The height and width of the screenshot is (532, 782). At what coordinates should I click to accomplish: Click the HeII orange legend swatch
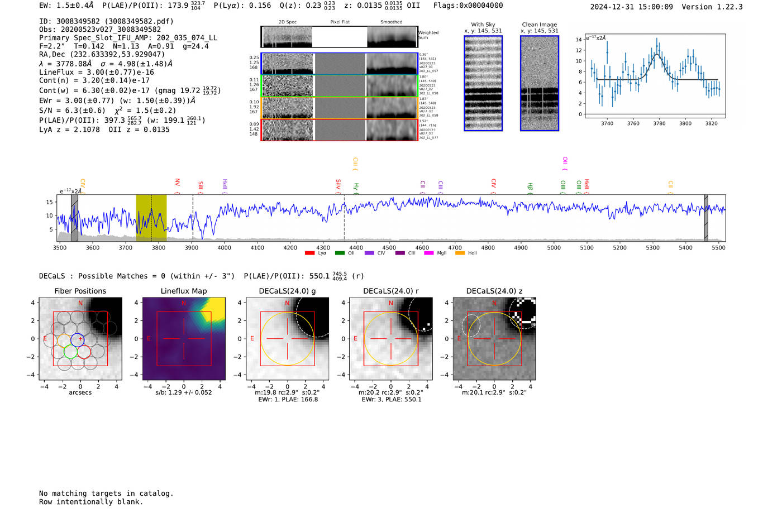pos(460,253)
